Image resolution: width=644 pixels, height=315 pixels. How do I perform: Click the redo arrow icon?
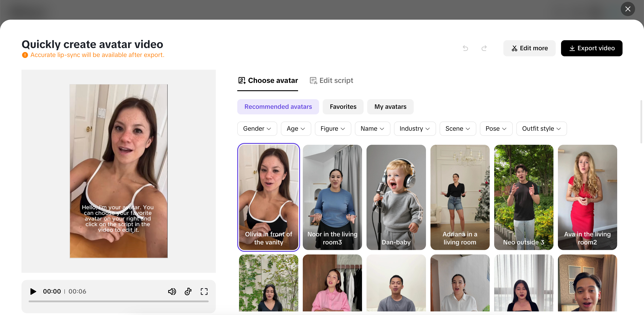pyautogui.click(x=484, y=48)
